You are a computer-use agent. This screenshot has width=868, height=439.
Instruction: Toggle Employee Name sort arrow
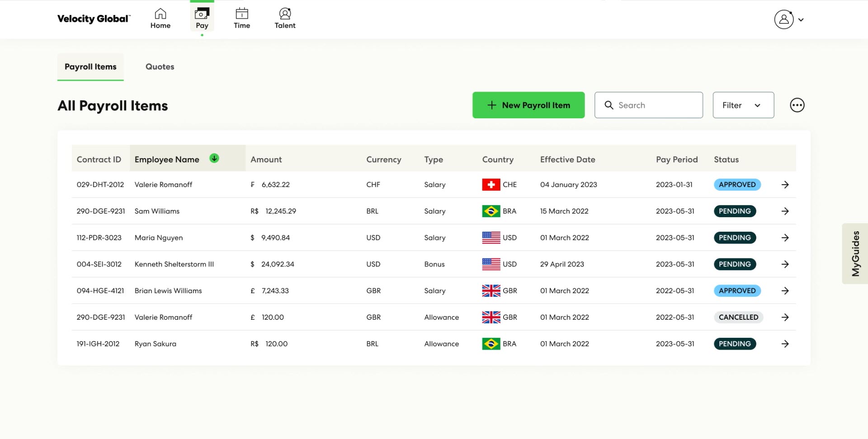tap(214, 159)
